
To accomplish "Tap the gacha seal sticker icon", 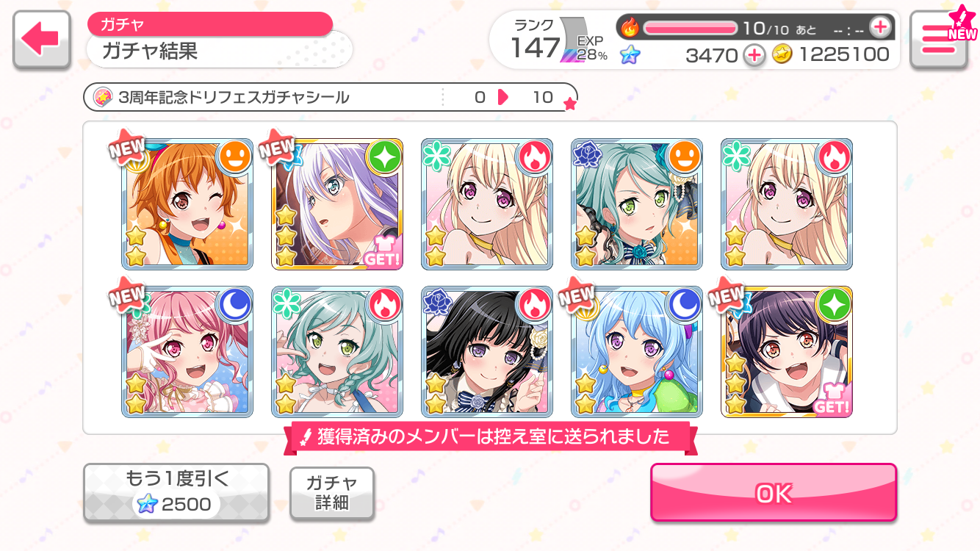I will 103,97.
